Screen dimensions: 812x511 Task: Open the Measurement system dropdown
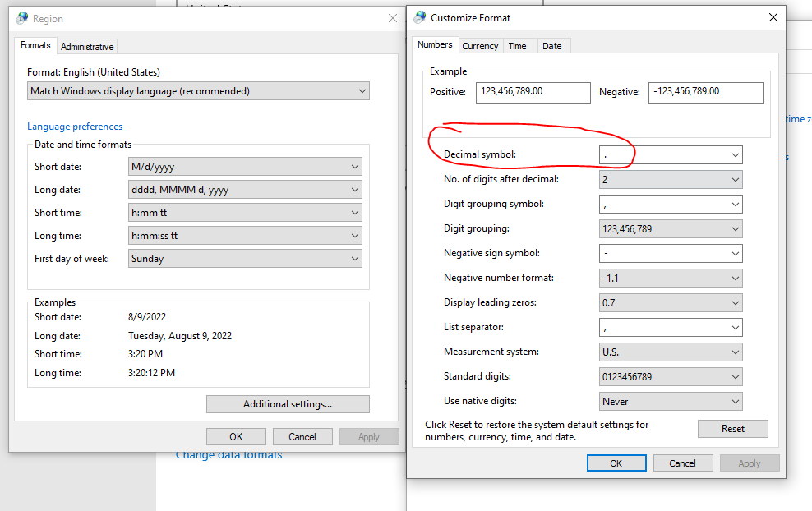coord(671,352)
